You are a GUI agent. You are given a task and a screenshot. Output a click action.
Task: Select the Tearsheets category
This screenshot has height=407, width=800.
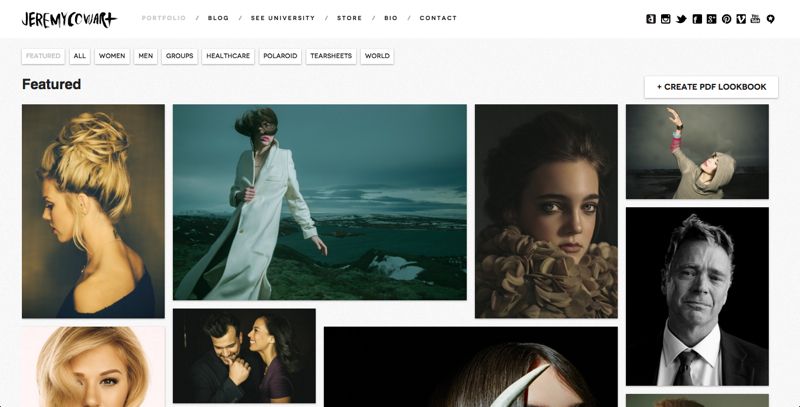(331, 56)
